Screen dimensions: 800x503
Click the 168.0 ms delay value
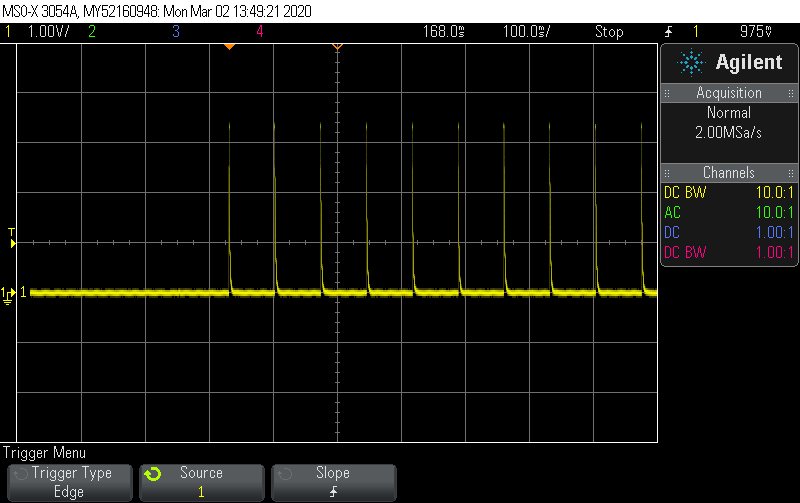coord(443,32)
